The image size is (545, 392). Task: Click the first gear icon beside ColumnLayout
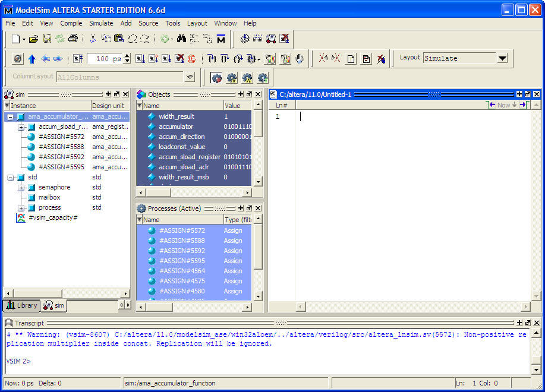coord(216,78)
